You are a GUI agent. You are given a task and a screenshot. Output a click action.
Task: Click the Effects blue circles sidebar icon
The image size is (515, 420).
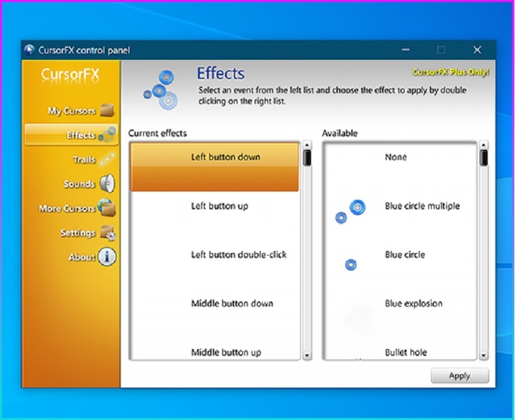click(106, 135)
